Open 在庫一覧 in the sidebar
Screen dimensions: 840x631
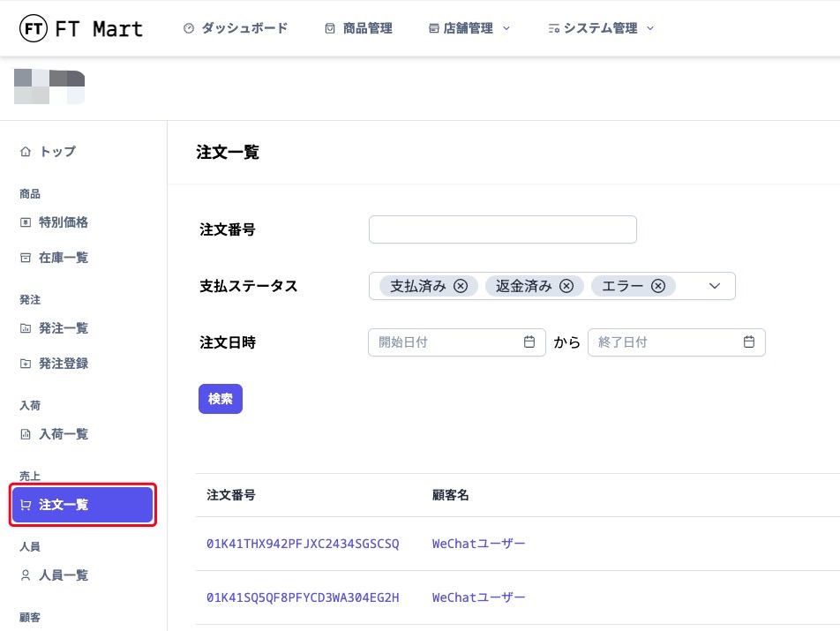[63, 258]
